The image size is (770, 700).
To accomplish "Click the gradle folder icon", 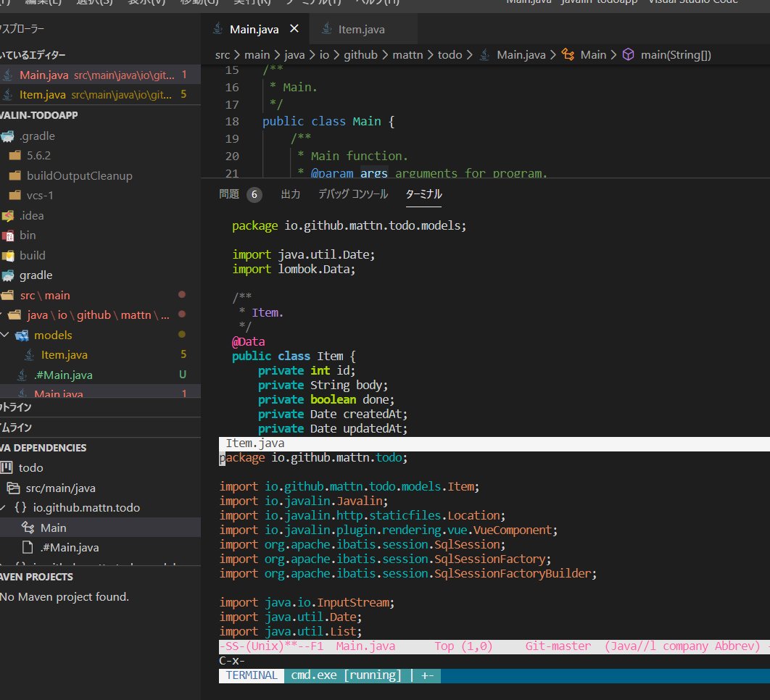I will [x=8, y=275].
